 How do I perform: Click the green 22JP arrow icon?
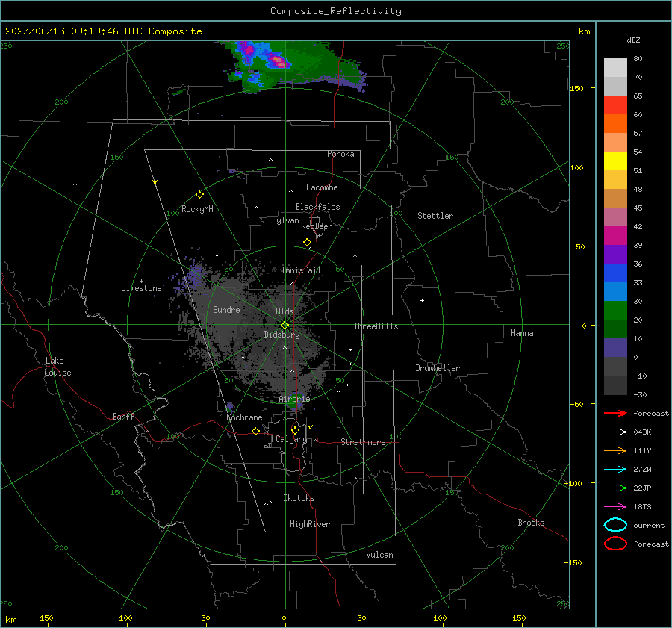(615, 488)
